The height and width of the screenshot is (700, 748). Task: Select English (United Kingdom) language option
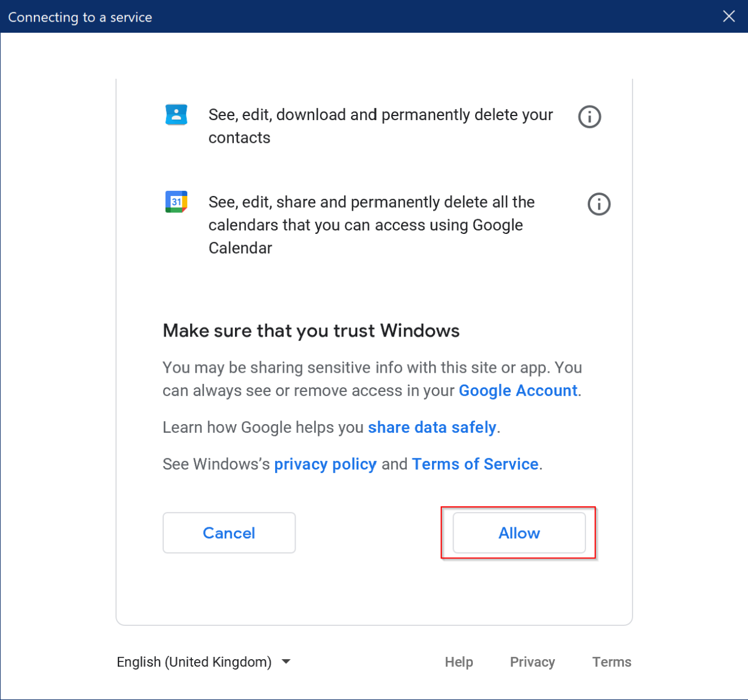194,661
